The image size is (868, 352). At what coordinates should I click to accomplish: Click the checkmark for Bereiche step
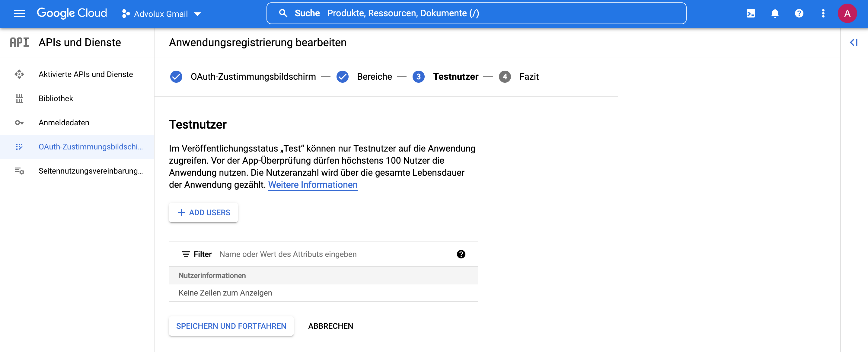(x=342, y=77)
